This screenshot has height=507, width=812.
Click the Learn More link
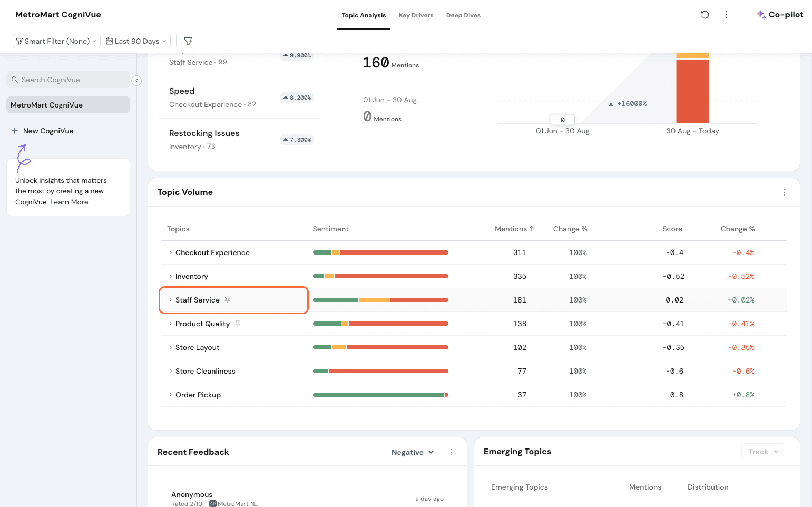coord(69,202)
